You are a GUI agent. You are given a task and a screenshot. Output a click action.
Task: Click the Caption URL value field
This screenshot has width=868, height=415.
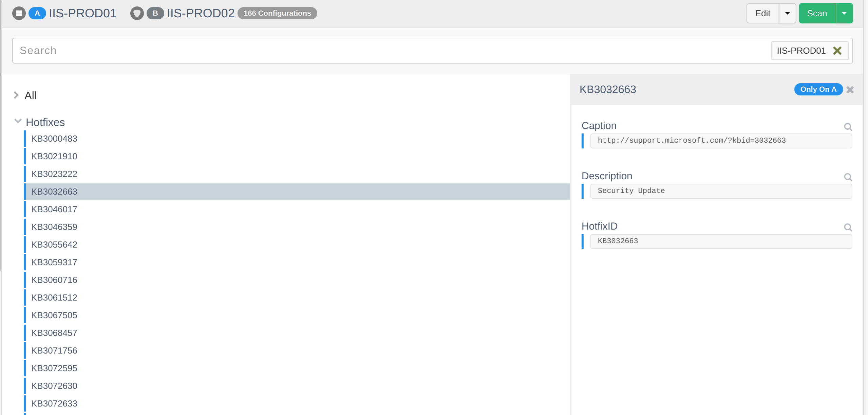click(721, 141)
